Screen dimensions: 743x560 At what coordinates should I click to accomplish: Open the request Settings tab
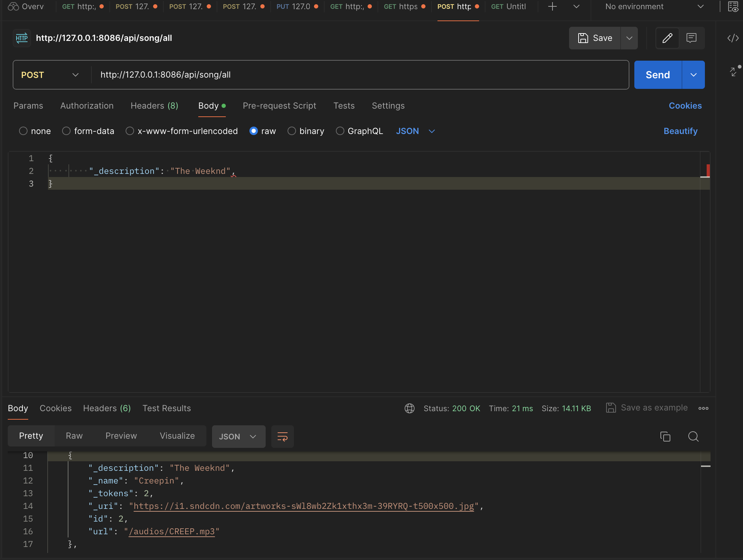coord(388,106)
